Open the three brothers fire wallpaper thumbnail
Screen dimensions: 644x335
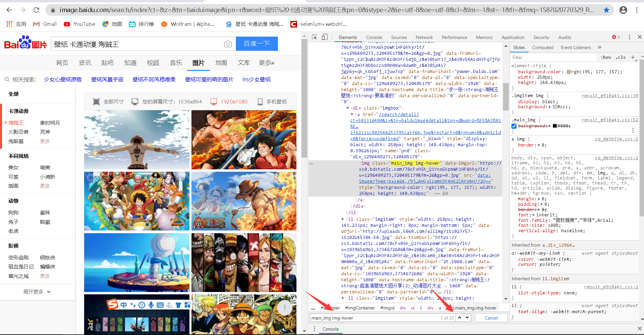[244, 140]
